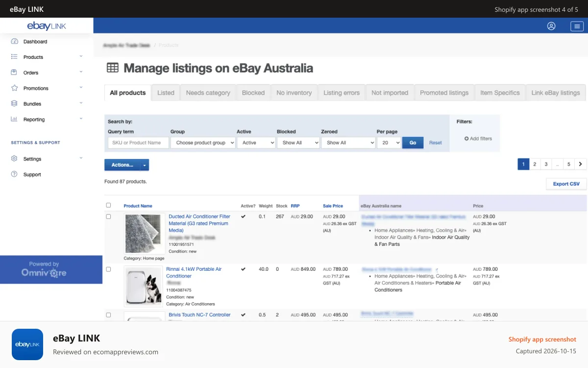Click the Go search button
This screenshot has height=368, width=588.
click(x=413, y=143)
